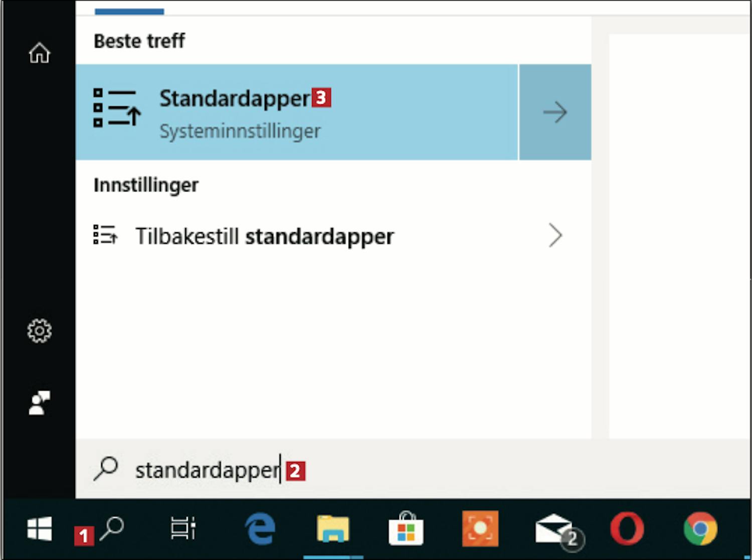Click the magnifier icon inside the search box
752x560 pixels.
(x=105, y=469)
